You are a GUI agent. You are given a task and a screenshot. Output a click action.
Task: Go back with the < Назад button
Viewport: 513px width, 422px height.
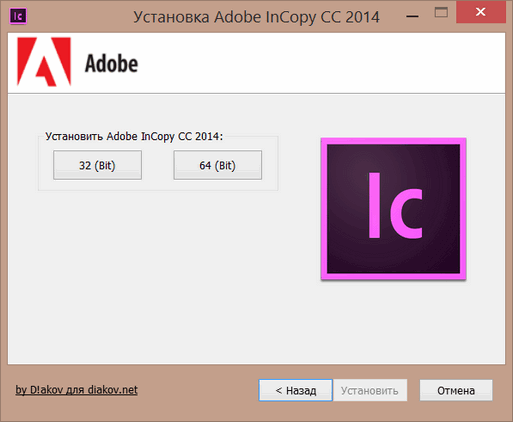(x=296, y=390)
